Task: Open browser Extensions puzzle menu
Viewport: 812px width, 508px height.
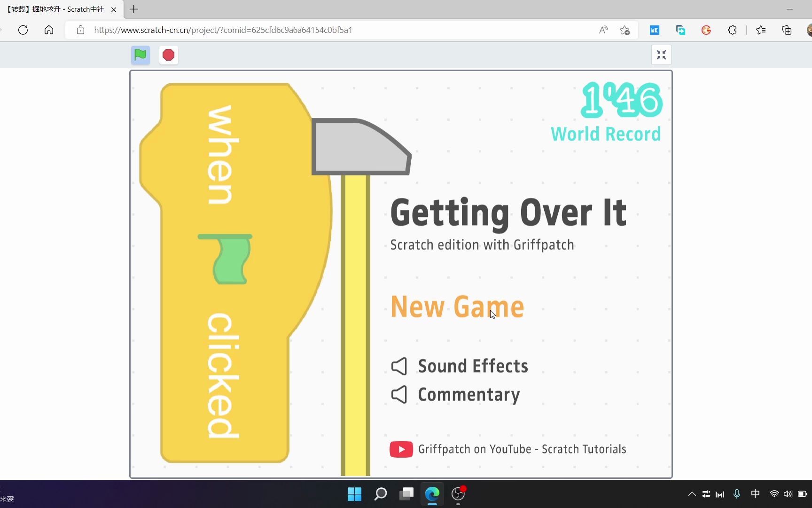Action: coord(732,30)
